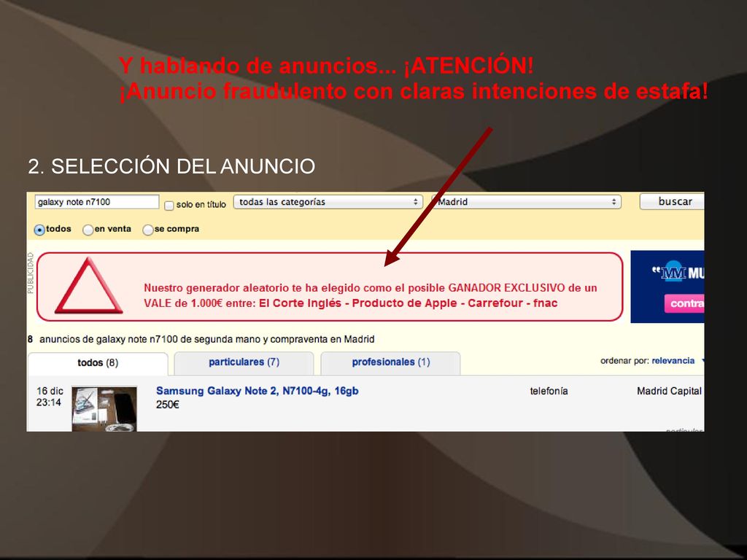The width and height of the screenshot is (747, 560).
Task: Click the GANADOR EXCLUSIVO voucher banner text
Action: pos(370,295)
